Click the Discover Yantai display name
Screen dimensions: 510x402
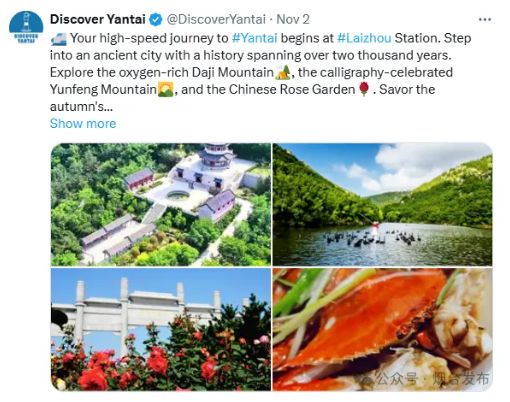pyautogui.click(x=98, y=19)
